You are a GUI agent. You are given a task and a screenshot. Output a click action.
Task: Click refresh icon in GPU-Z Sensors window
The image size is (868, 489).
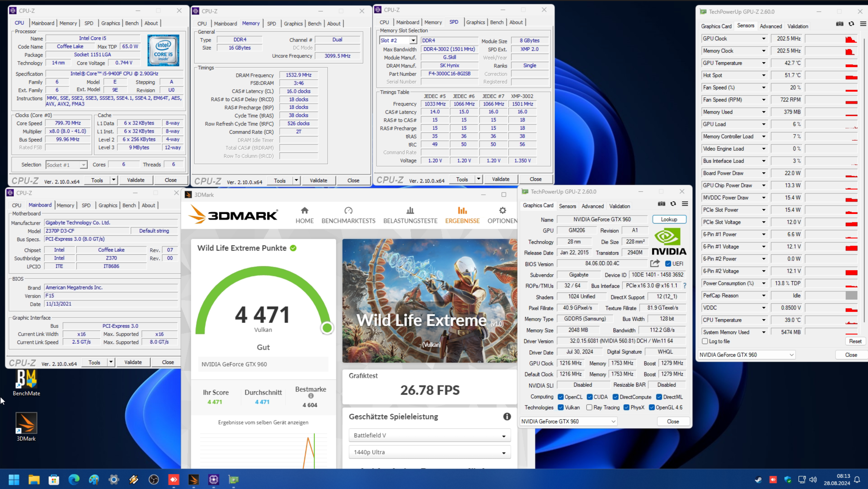tap(851, 23)
